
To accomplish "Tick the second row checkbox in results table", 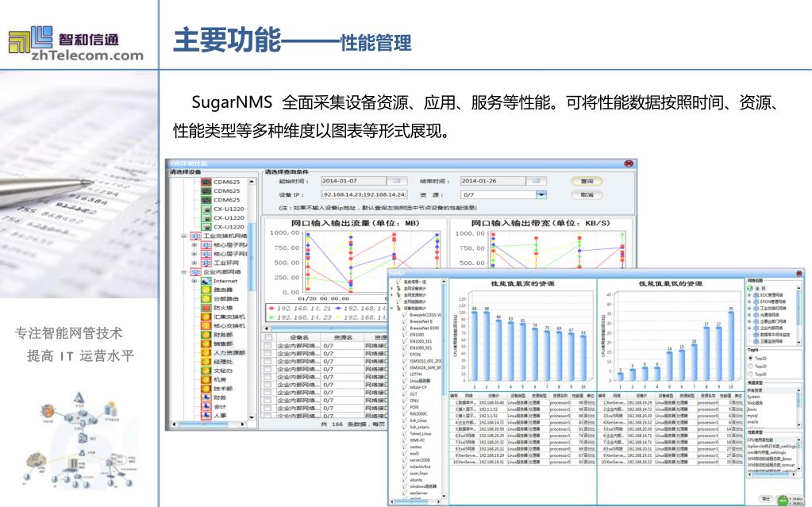I will tap(267, 353).
